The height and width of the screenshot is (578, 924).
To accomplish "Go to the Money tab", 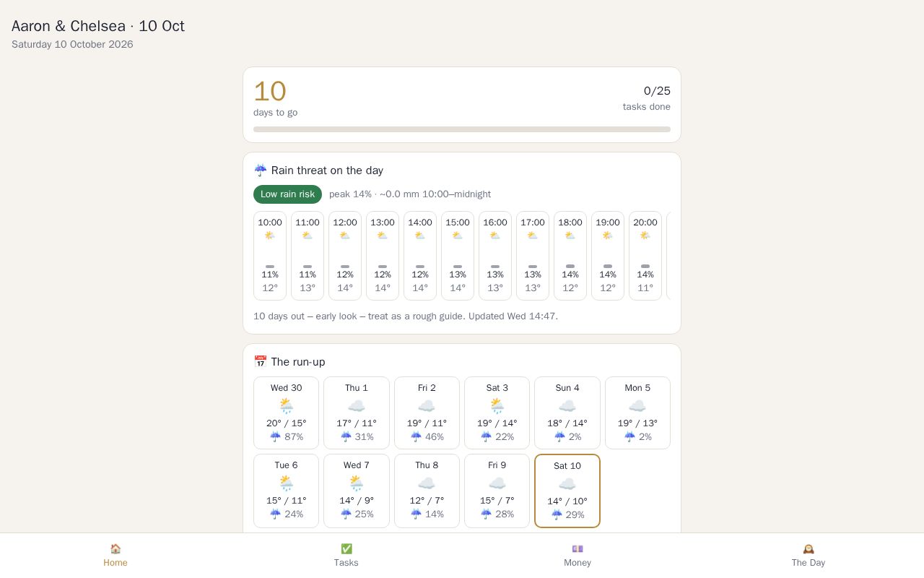I will pyautogui.click(x=577, y=556).
